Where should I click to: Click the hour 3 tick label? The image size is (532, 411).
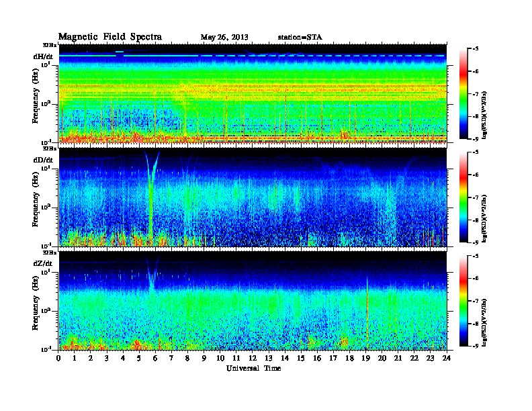click(107, 358)
